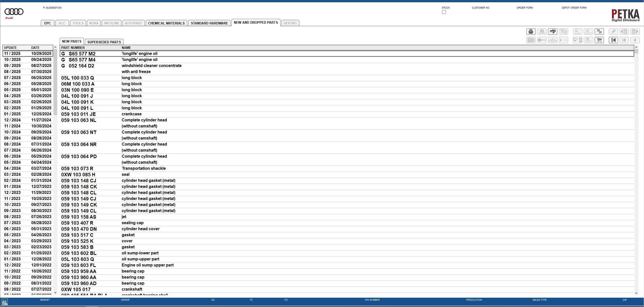644x307 pixels.
Task: Open the STANDARD HARDWARE tab
Action: (x=209, y=23)
